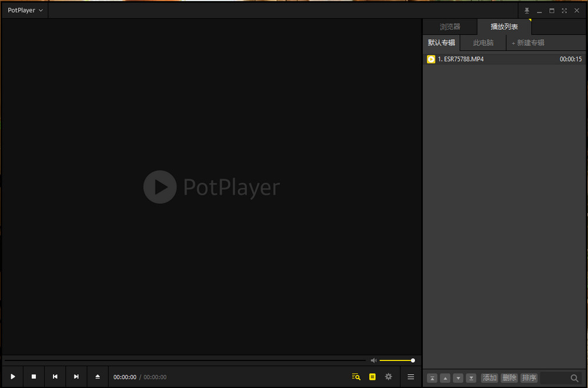This screenshot has width=588, height=388.
Task: Open the 此电脑 tab
Action: point(483,43)
